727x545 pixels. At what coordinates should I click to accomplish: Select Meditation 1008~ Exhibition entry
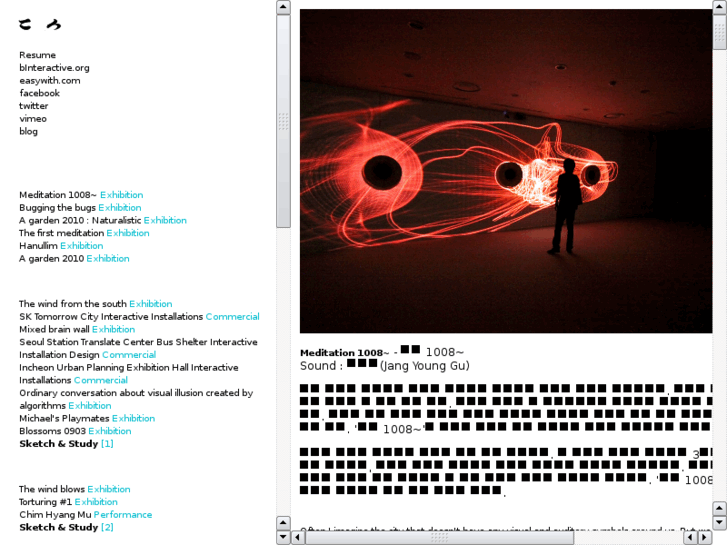tap(81, 195)
